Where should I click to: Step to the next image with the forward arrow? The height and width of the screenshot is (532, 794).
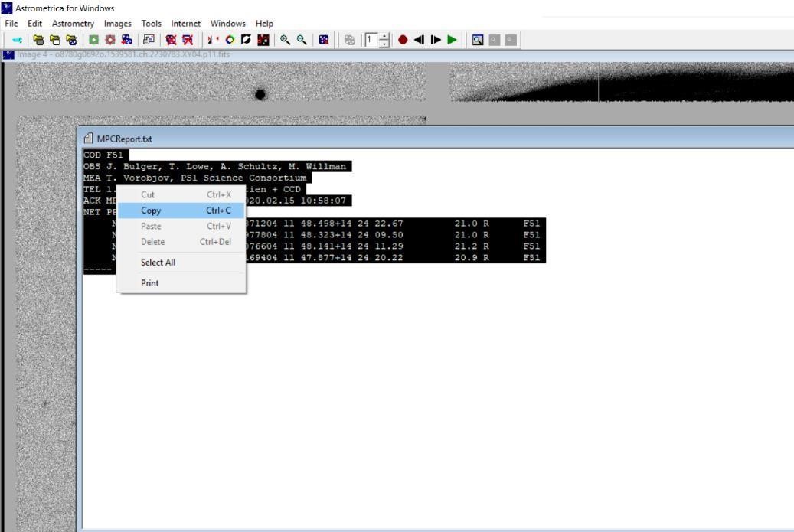click(436, 40)
